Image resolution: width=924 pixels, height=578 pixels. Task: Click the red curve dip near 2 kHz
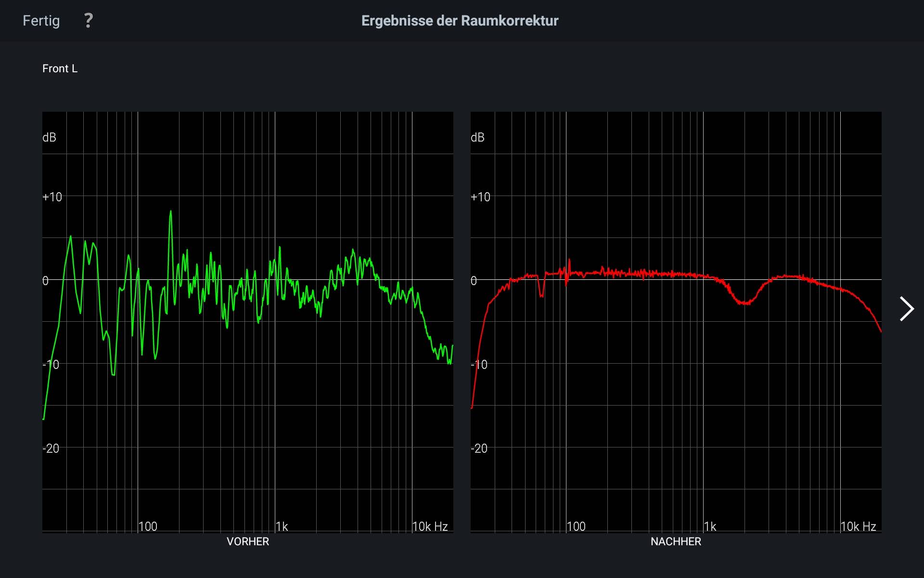(745, 303)
